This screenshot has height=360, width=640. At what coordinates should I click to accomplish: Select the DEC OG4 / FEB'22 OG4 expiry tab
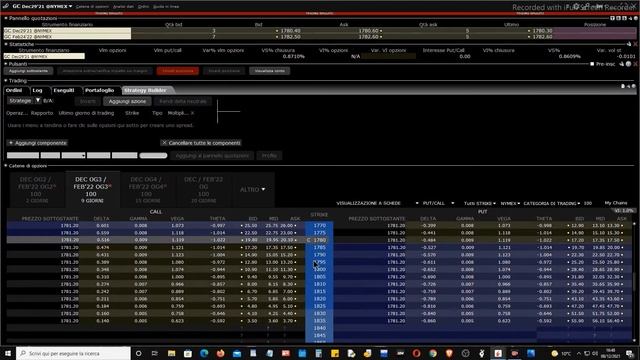147,190
